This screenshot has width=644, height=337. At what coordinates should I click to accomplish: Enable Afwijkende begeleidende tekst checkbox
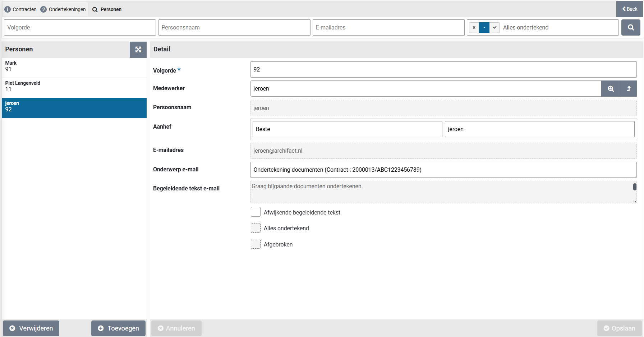[x=256, y=212]
